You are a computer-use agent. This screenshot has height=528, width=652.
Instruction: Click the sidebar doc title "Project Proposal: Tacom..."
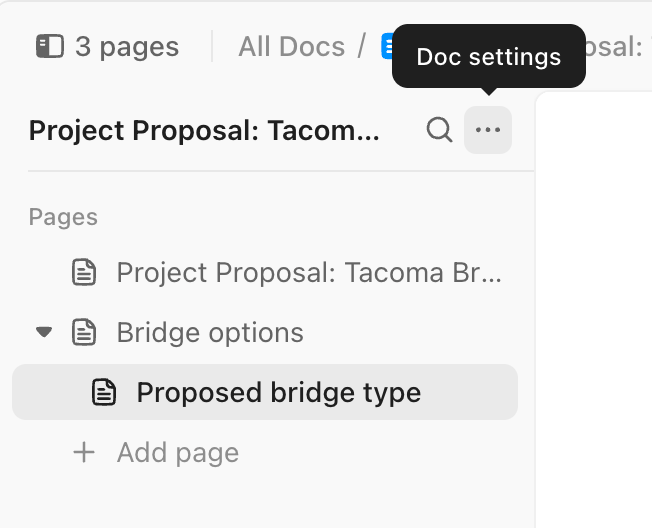tap(204, 131)
